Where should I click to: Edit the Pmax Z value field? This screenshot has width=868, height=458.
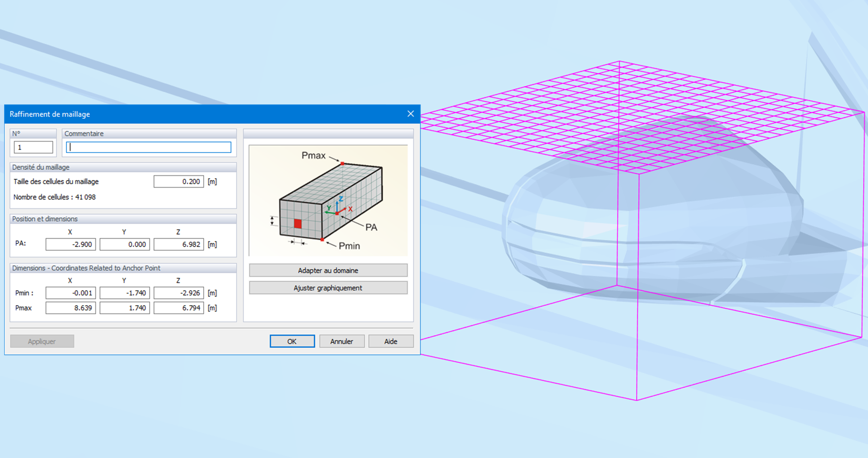tap(179, 308)
